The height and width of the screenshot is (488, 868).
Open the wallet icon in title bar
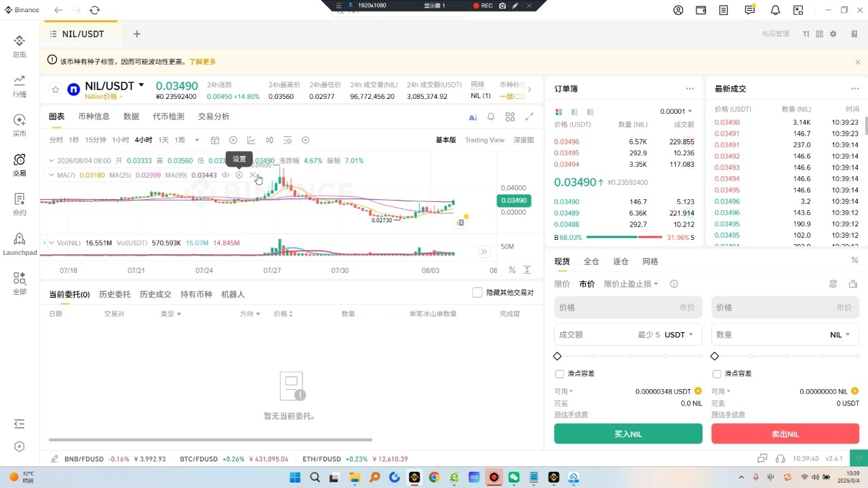tap(701, 10)
